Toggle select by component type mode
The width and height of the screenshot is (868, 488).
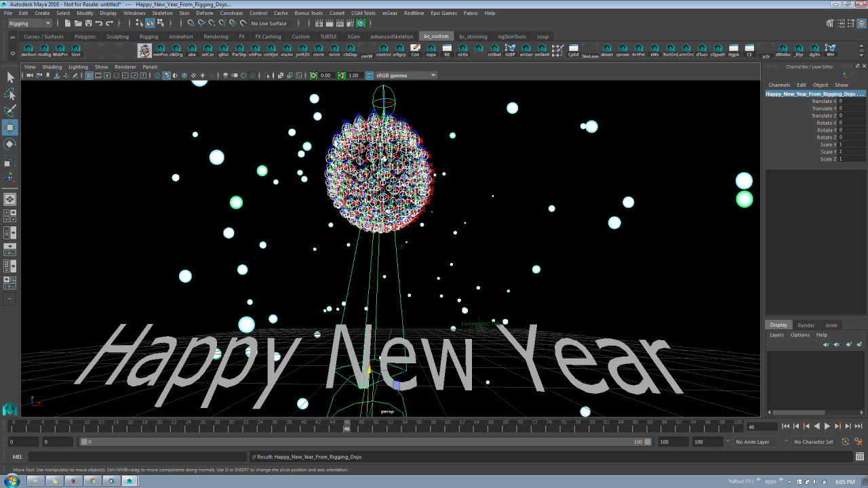point(161,23)
